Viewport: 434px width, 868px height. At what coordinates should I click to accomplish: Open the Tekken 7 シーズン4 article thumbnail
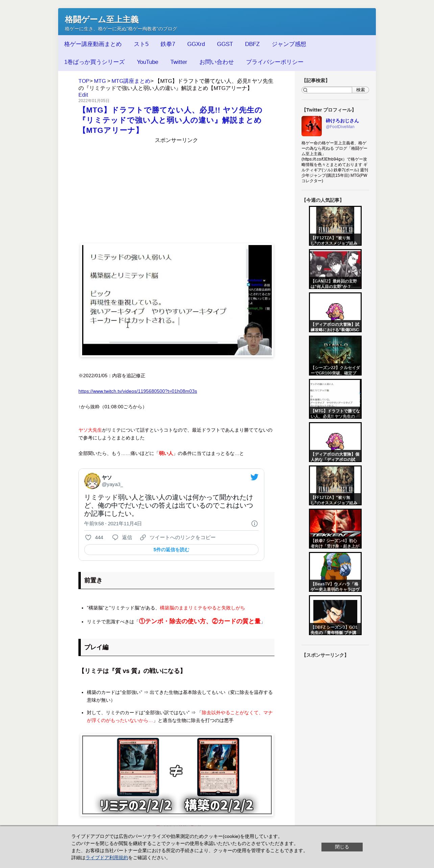[335, 529]
